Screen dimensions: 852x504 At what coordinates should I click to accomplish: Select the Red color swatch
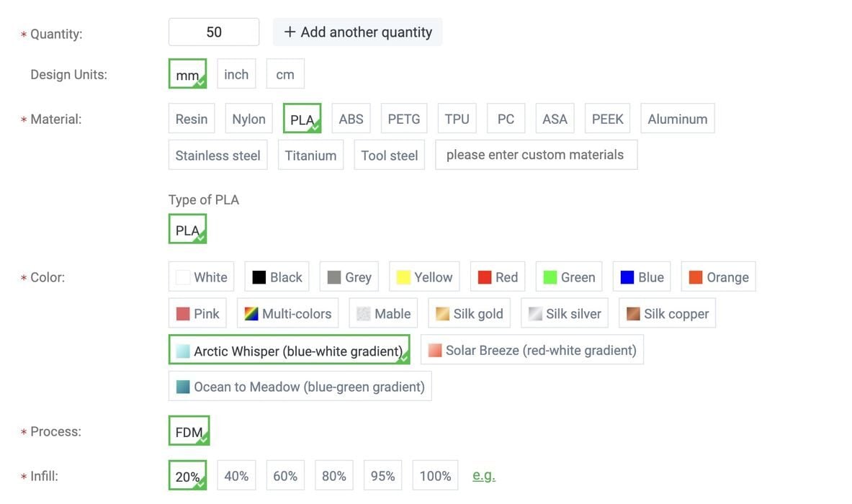[498, 277]
